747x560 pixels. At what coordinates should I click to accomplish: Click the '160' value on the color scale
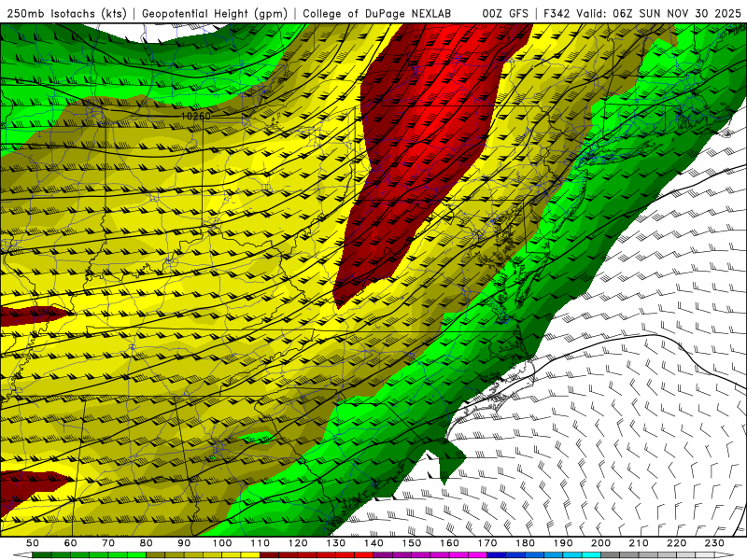[449, 543]
